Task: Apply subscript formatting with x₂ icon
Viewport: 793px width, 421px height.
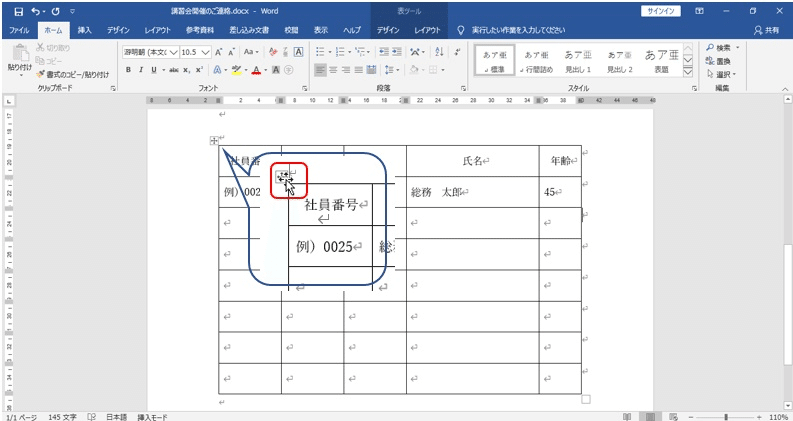Action: pyautogui.click(x=187, y=70)
